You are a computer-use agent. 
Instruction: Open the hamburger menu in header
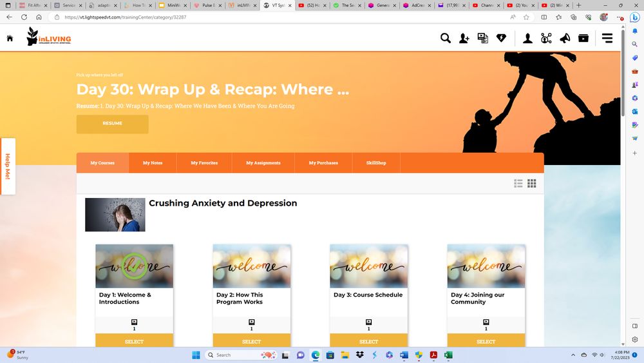607,39
